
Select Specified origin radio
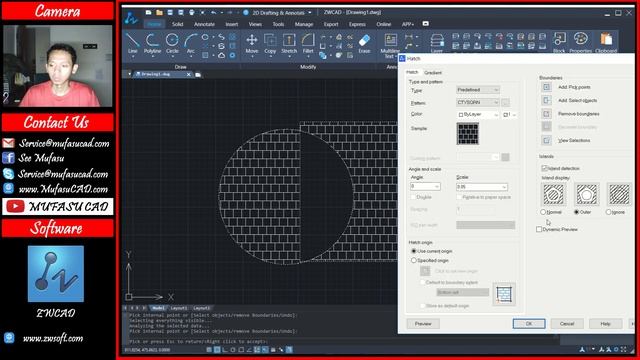pos(413,260)
